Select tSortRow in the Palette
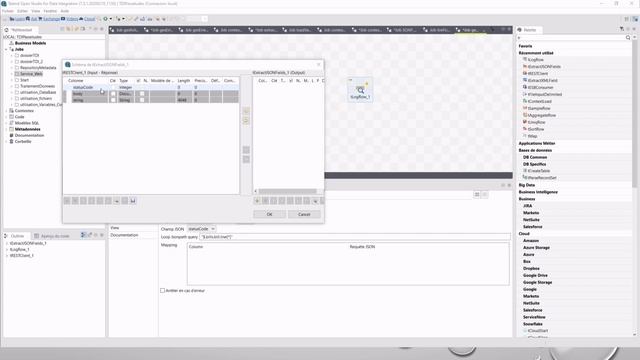This screenshot has height=360, width=640. [x=535, y=129]
